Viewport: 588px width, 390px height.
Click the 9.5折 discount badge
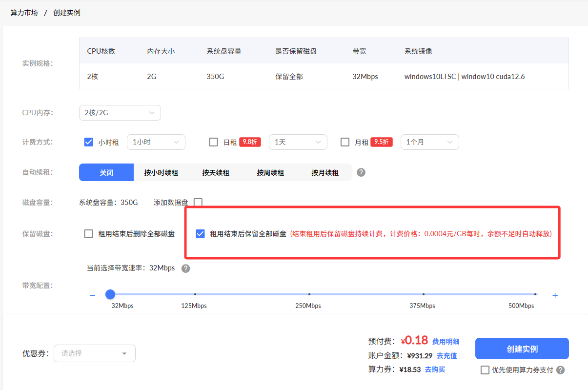pyautogui.click(x=382, y=142)
